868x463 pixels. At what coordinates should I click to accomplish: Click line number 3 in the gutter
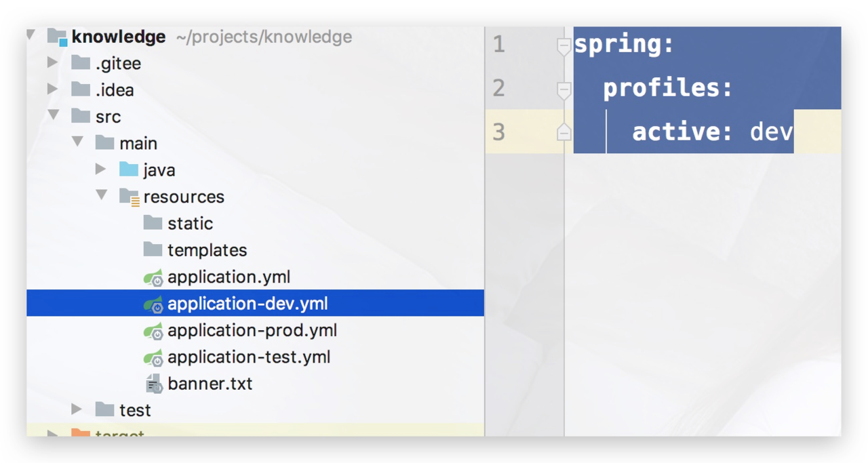click(x=499, y=132)
